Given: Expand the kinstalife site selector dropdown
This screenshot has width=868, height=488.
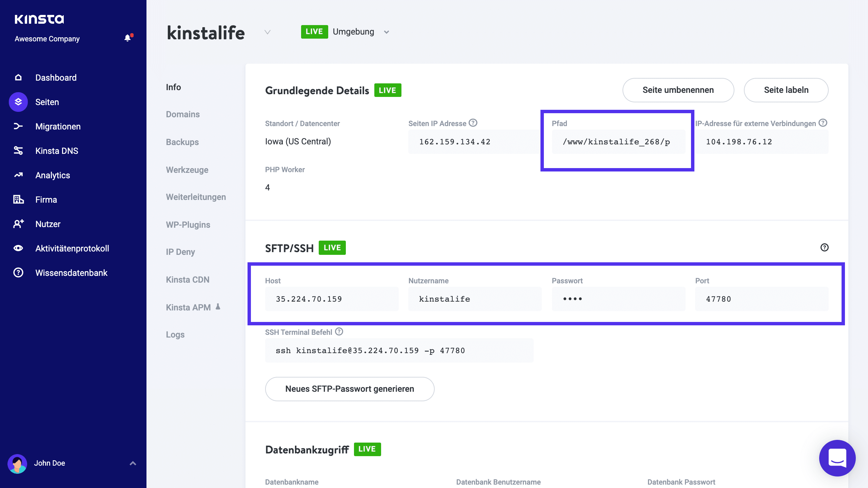Looking at the screenshot, I should 267,32.
